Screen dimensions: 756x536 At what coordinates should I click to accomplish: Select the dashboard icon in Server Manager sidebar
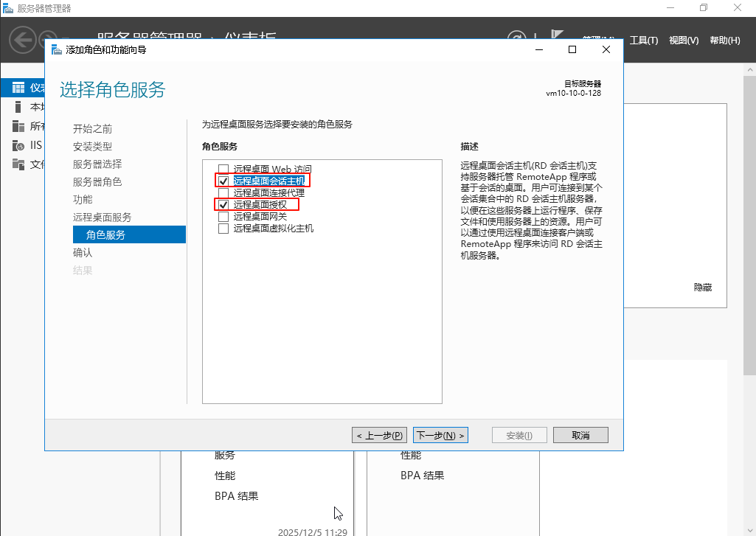18,88
